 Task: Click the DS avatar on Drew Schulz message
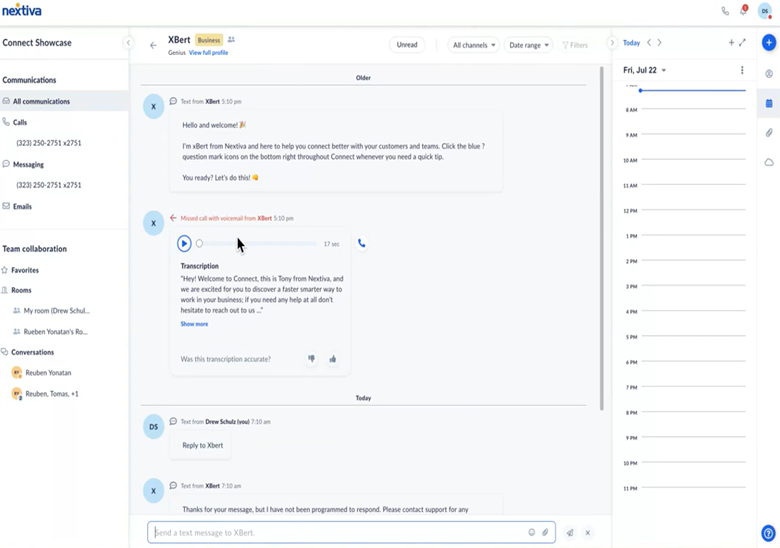(154, 427)
